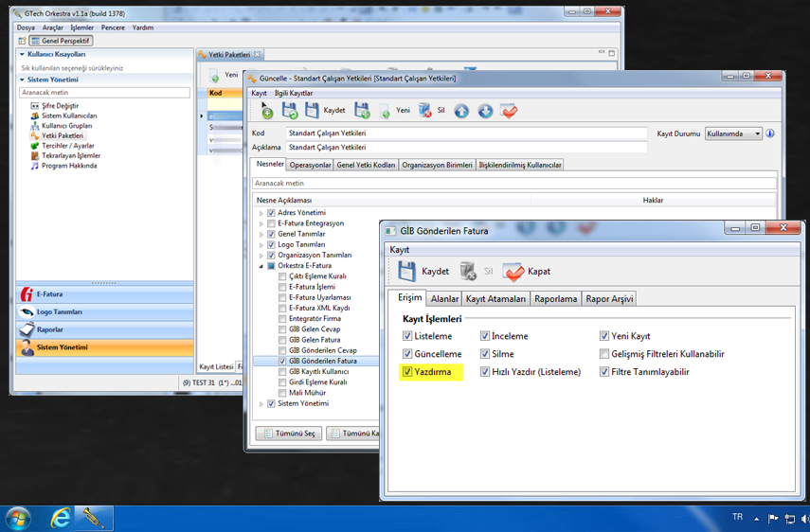Expand the E-Fatura Entegrasyon tree node
810x532 pixels.
pyautogui.click(x=261, y=223)
